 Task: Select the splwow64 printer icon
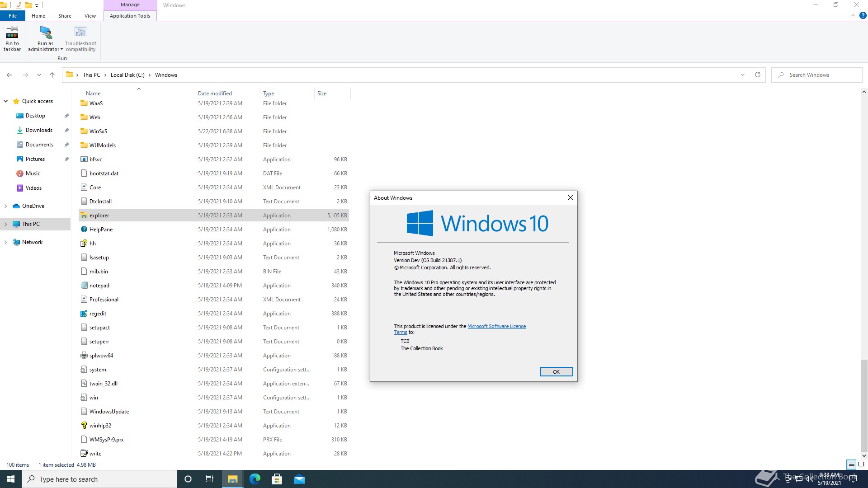84,356
